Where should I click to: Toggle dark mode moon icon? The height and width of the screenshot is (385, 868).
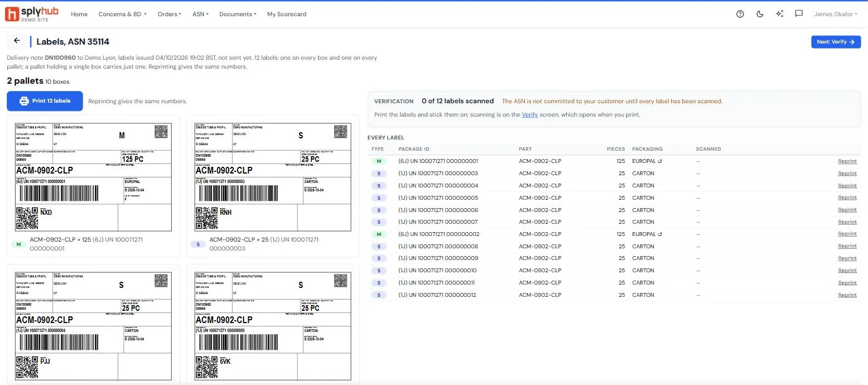click(760, 14)
